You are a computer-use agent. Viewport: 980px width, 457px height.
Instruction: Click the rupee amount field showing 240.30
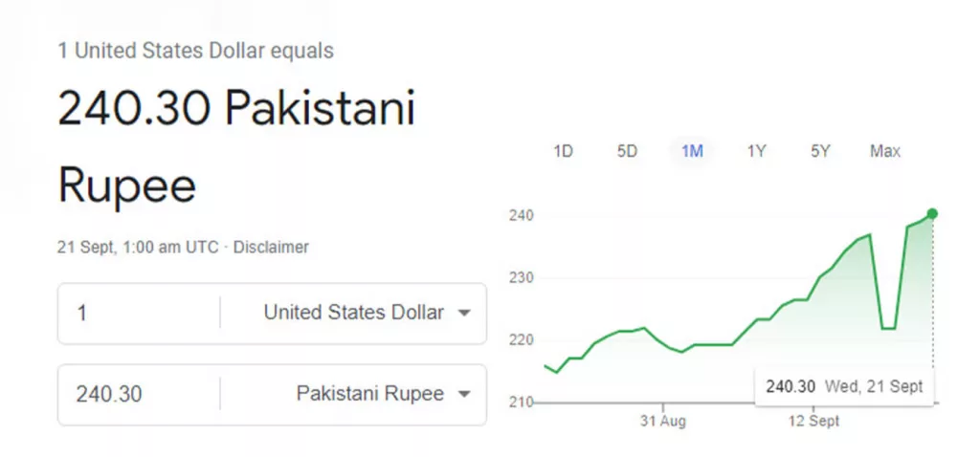point(139,394)
